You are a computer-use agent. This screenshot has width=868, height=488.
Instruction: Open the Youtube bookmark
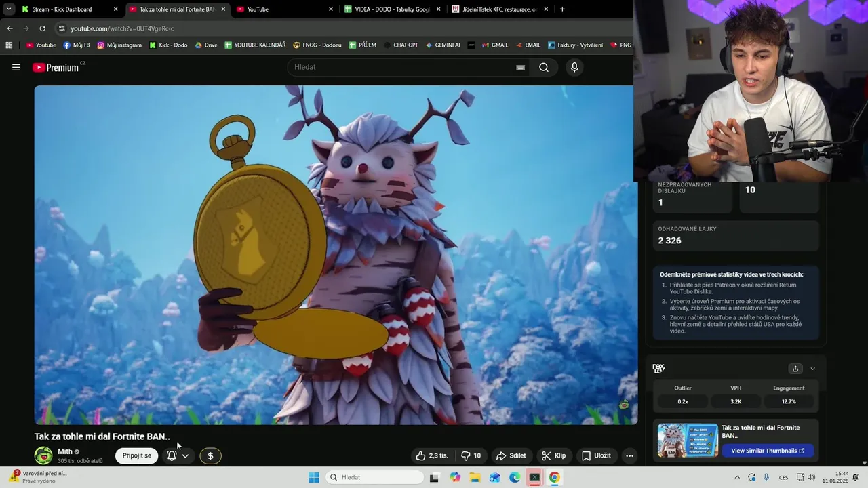click(41, 45)
